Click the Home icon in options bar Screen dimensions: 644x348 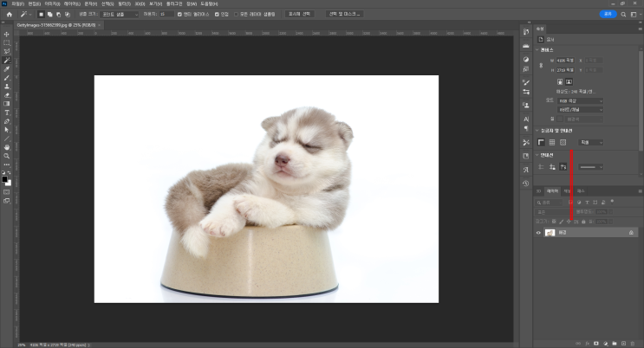(9, 14)
